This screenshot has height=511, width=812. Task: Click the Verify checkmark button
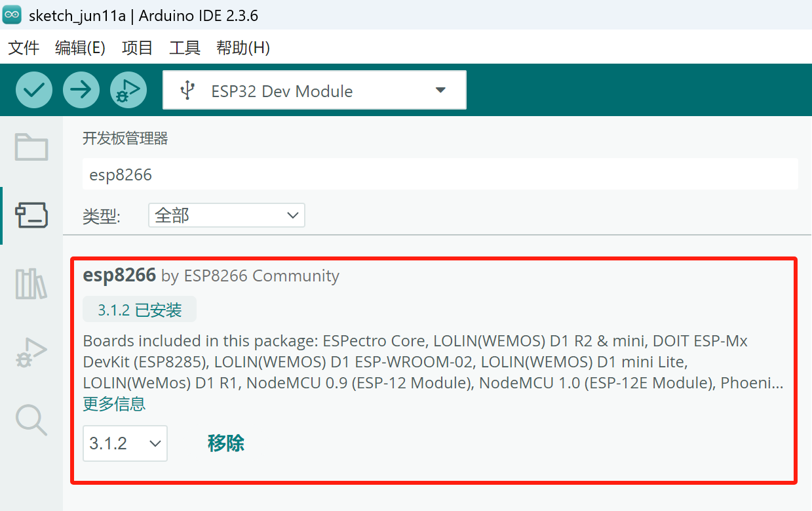coord(34,90)
